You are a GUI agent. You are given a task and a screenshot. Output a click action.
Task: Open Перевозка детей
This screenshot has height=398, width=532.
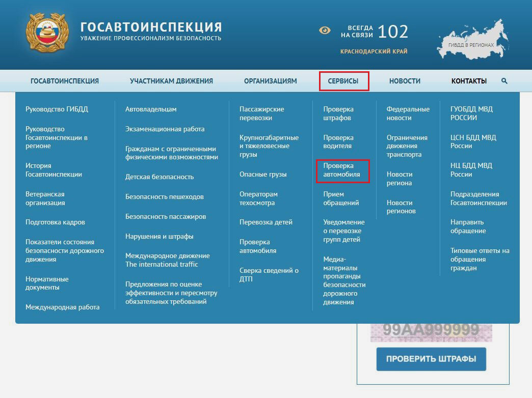[266, 222]
